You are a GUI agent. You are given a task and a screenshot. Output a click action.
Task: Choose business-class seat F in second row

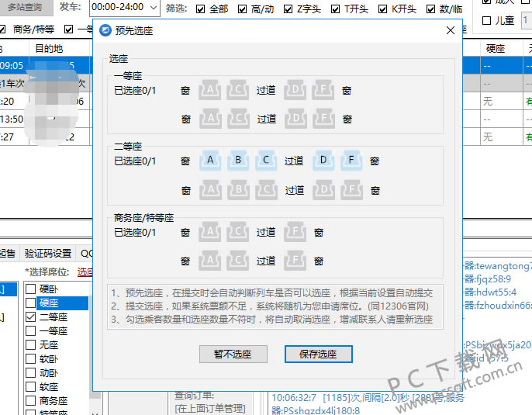295,261
